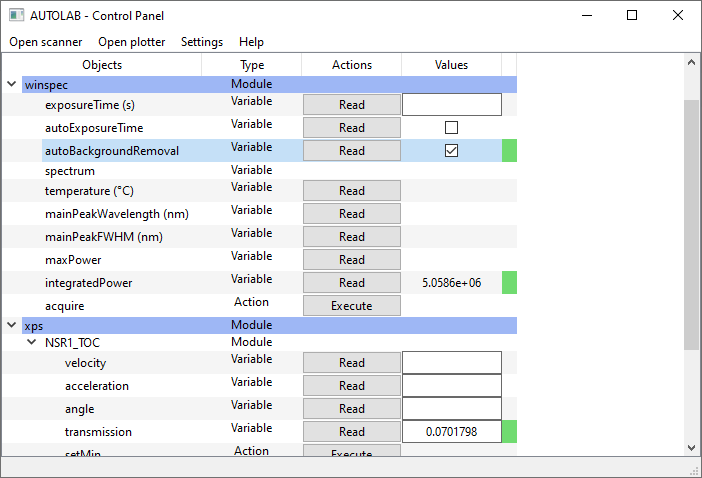Screen dimensions: 702x478
Task: Open the Settings menu
Action: [202, 42]
